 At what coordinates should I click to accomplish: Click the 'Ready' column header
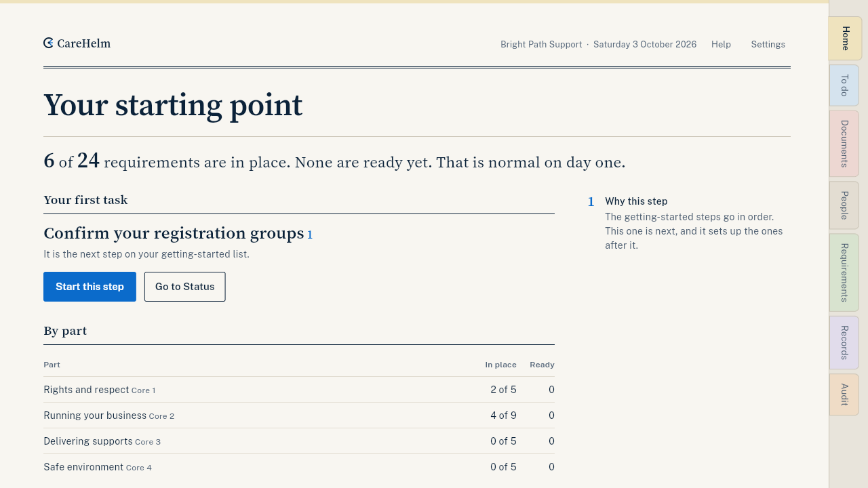(542, 365)
